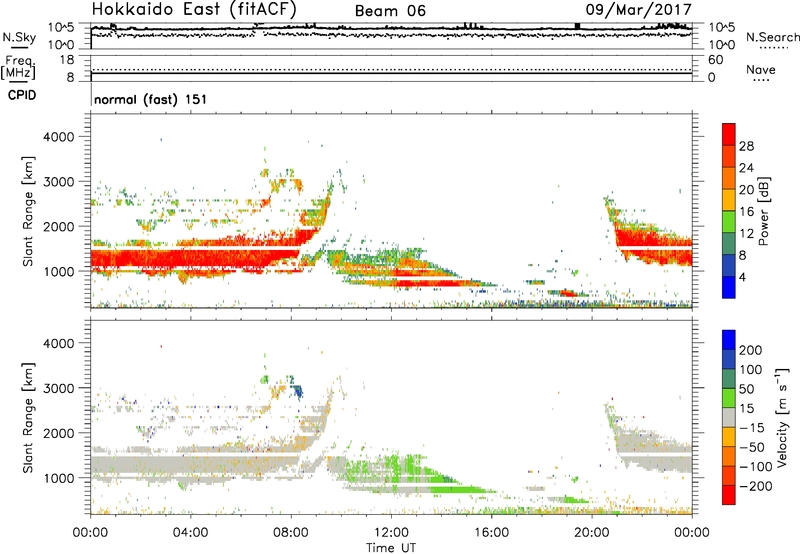Image resolution: width=800 pixels, height=554 pixels.
Task: Click the 'Slant Range [km]' label of power panel
Action: tap(28, 211)
